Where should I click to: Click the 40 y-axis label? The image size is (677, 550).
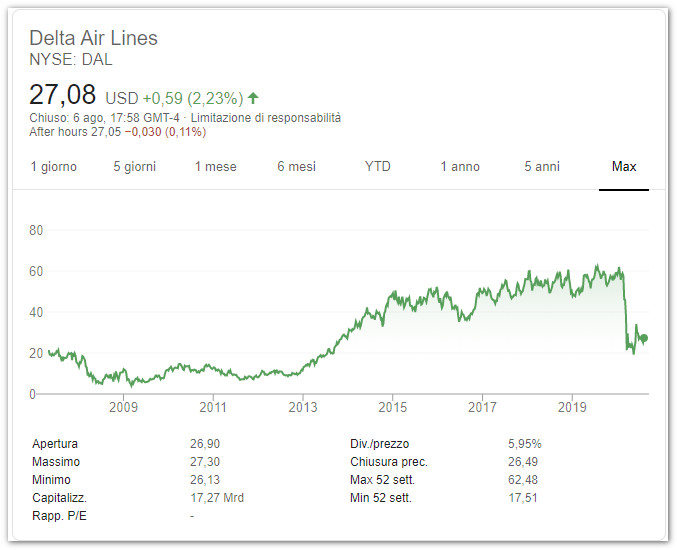[36, 312]
